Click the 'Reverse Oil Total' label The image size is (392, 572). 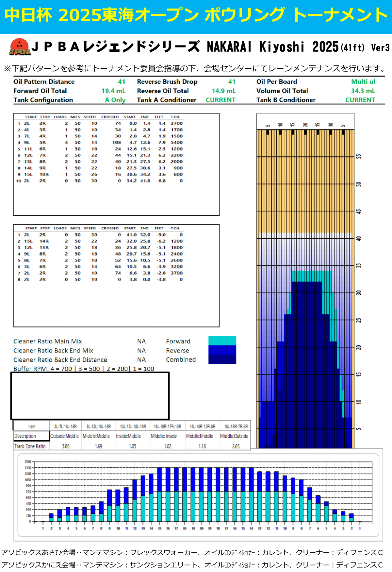point(163,91)
